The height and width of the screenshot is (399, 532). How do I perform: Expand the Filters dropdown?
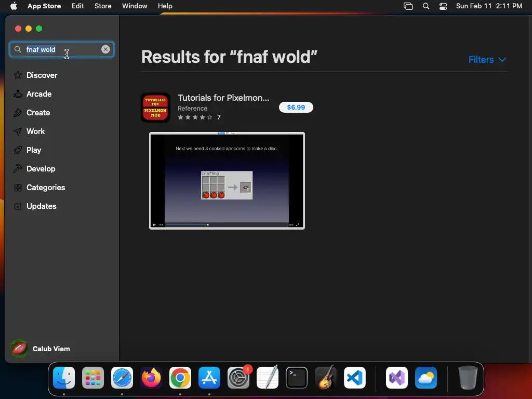coord(487,60)
